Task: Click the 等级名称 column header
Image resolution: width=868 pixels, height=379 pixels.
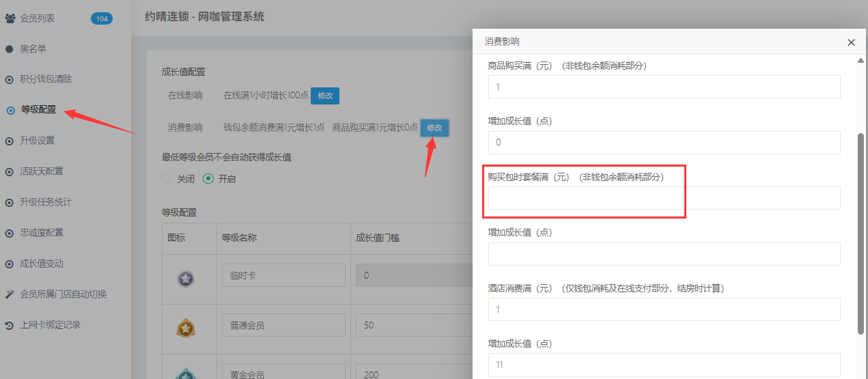Action: click(239, 238)
